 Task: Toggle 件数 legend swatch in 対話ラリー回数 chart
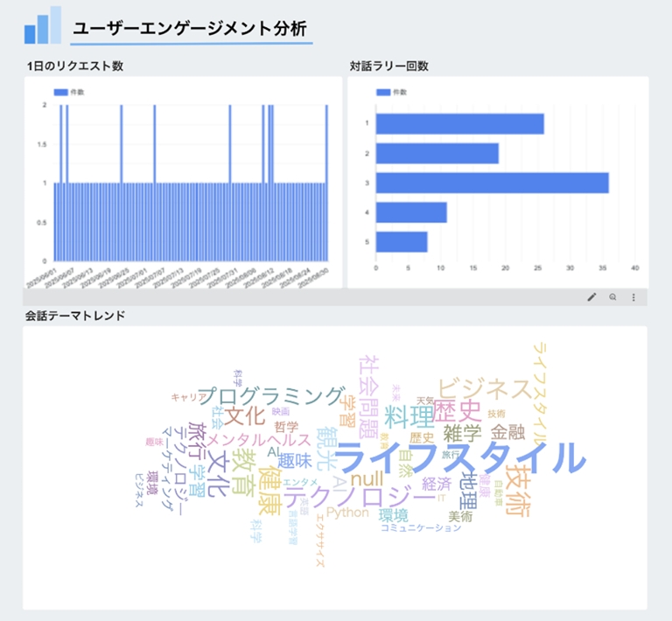[x=383, y=92]
